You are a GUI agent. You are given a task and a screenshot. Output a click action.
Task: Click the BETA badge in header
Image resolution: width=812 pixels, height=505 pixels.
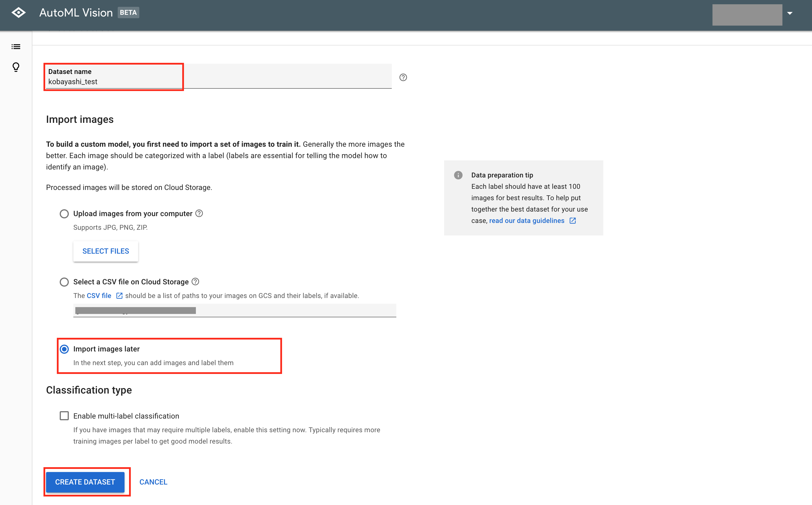coord(128,13)
